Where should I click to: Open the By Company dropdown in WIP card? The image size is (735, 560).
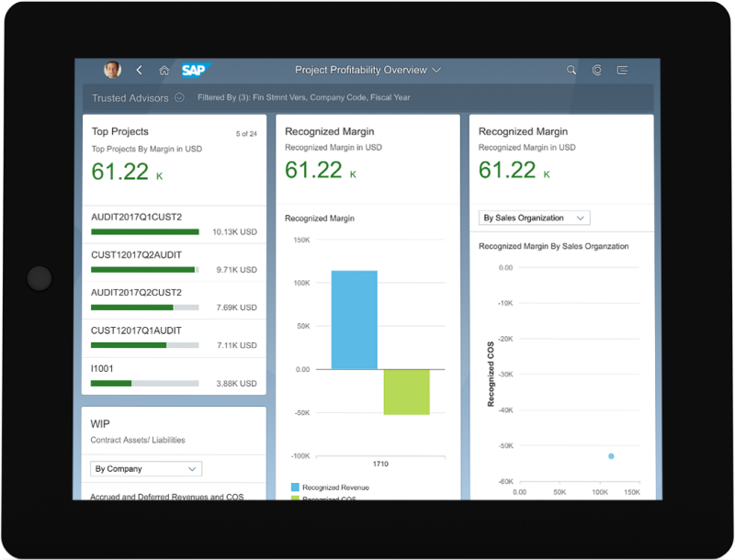144,468
